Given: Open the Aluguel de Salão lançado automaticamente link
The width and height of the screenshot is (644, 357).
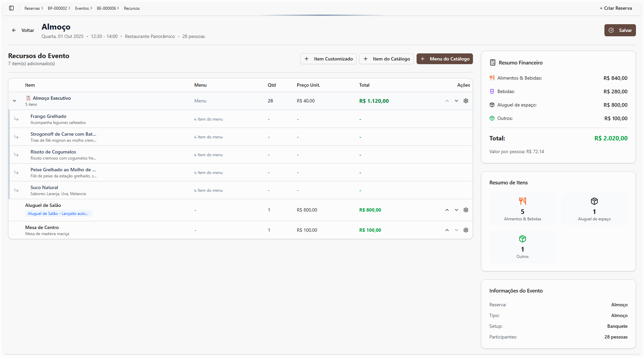Looking at the screenshot, I should (58, 213).
